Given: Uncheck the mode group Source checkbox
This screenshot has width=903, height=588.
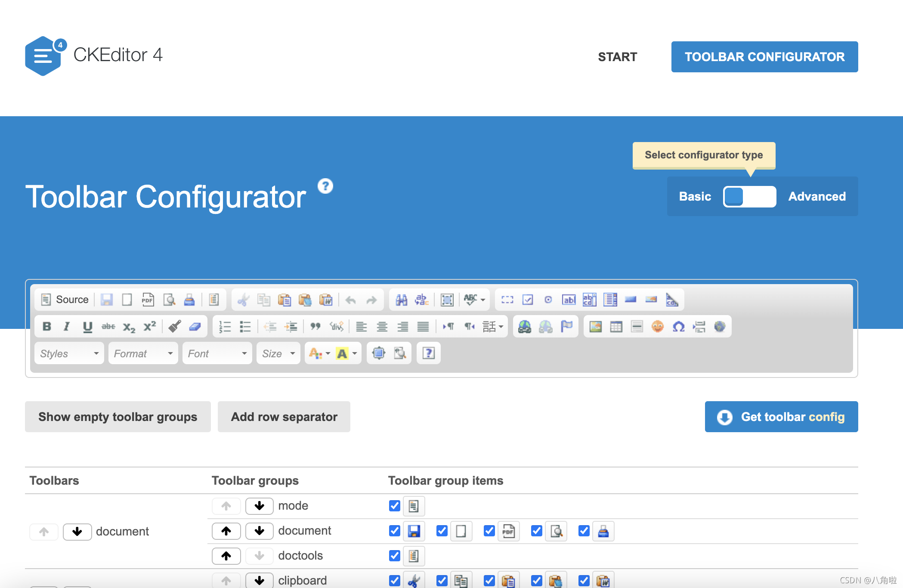Looking at the screenshot, I should [394, 506].
